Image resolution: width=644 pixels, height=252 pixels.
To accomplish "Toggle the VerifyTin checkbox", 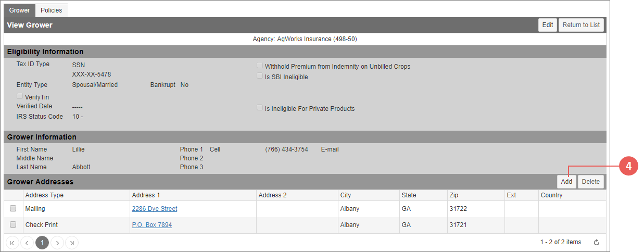I will coord(20,96).
